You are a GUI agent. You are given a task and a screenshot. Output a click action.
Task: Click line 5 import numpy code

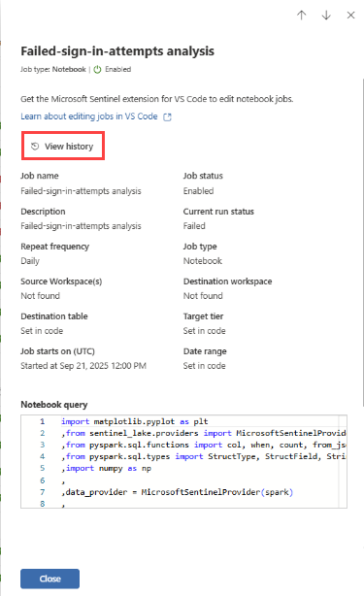click(x=107, y=468)
